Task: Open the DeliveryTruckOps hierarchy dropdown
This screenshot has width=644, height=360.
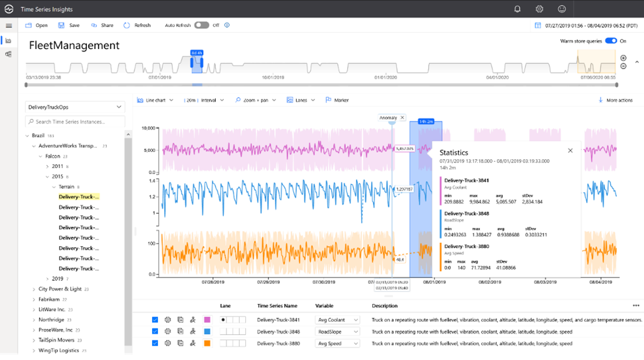Action: click(x=75, y=107)
